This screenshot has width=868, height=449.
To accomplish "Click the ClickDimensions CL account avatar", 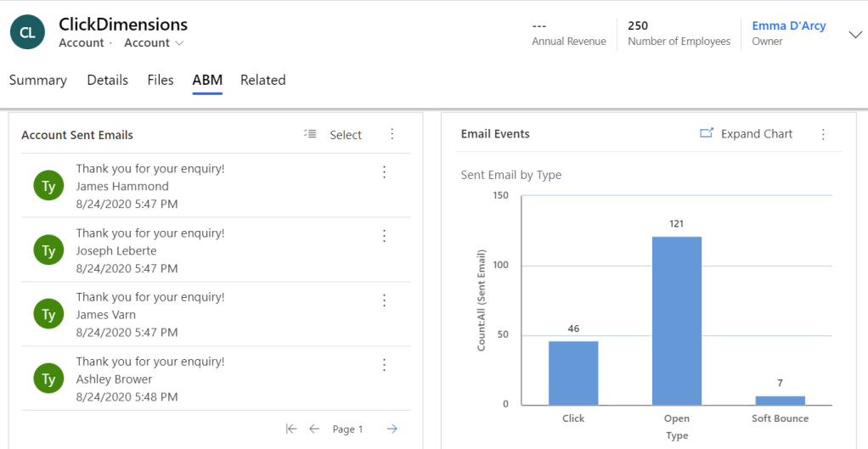I will click(x=28, y=32).
